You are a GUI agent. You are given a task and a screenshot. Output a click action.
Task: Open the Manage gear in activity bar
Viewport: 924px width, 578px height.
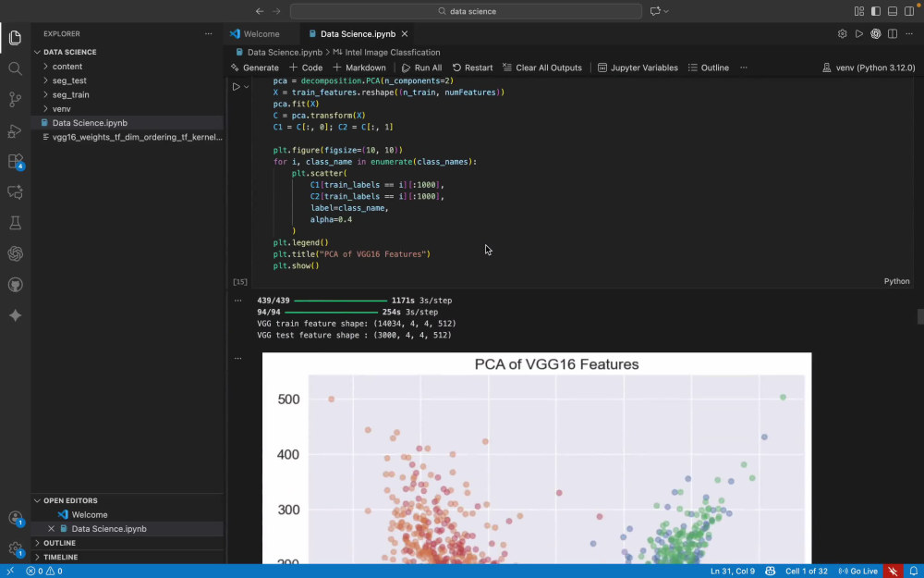(x=16, y=549)
